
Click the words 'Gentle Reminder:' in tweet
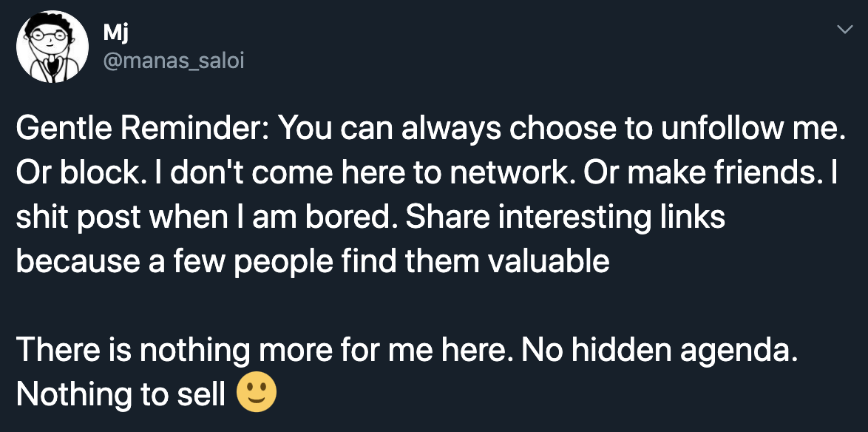pyautogui.click(x=143, y=129)
